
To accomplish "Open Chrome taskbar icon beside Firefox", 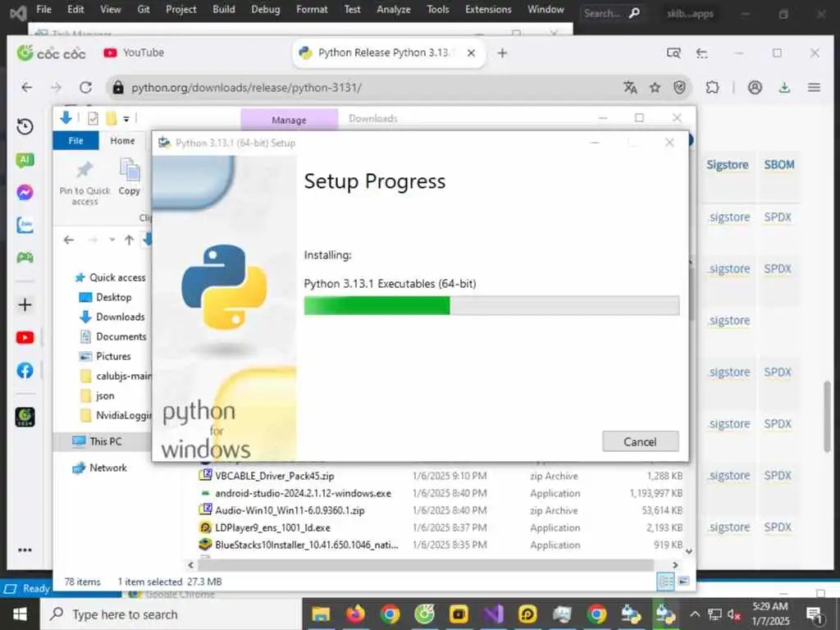I will pos(390,614).
